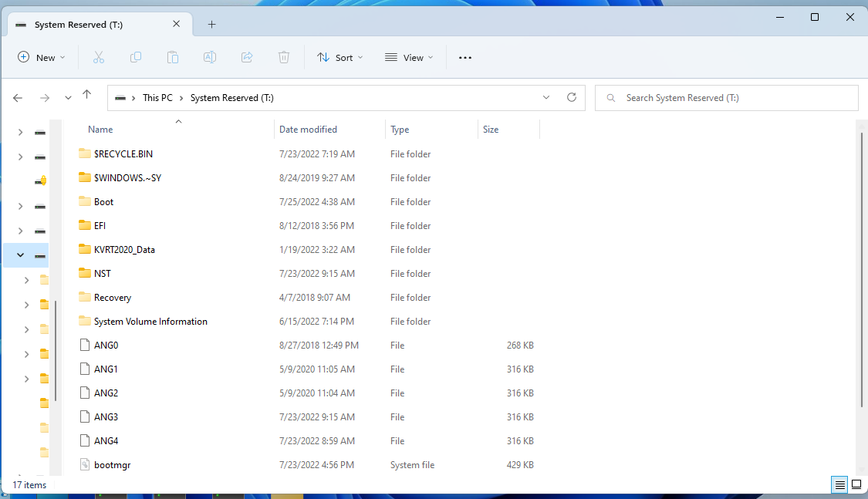Click the Search System Reserved field
The height and width of the screenshot is (499, 868).
pos(726,98)
